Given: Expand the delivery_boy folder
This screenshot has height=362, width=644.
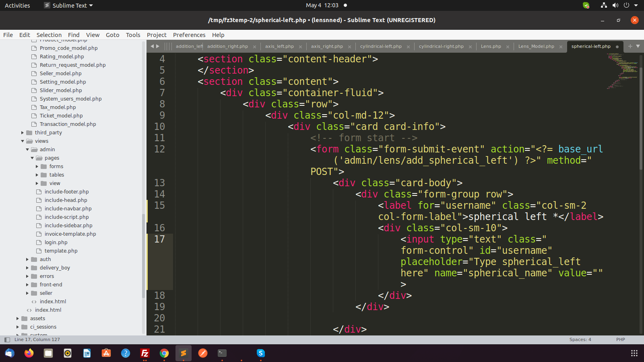Looking at the screenshot, I should point(27,268).
